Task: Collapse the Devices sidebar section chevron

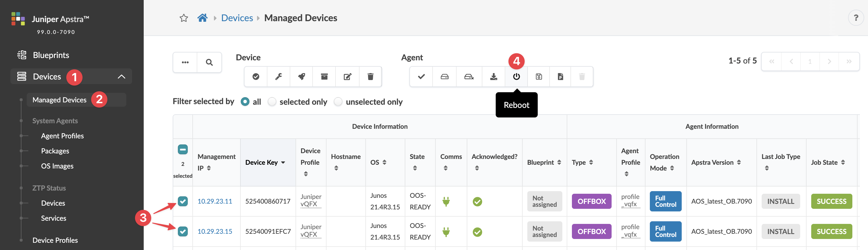Action: [122, 77]
